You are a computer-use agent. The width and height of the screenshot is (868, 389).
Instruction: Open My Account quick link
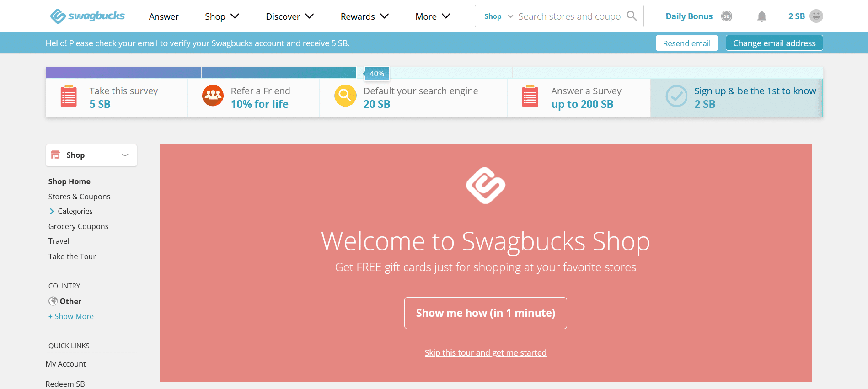tap(66, 364)
